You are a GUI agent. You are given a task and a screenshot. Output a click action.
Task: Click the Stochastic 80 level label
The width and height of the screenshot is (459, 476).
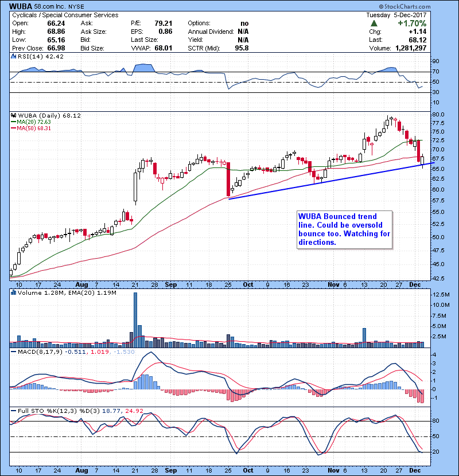click(435, 421)
